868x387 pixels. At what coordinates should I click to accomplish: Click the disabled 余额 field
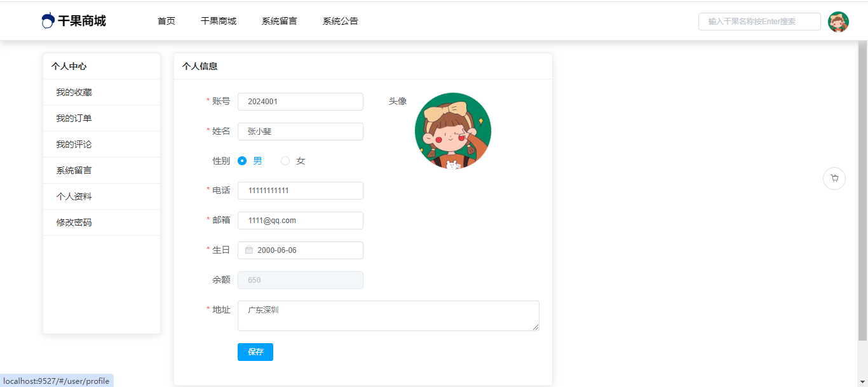coord(301,280)
